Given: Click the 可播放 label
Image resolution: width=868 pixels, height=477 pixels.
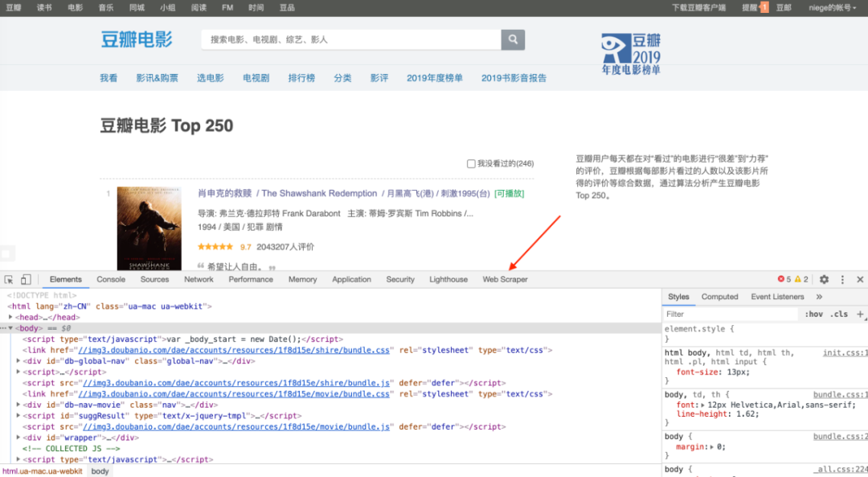Looking at the screenshot, I should pyautogui.click(x=510, y=193).
